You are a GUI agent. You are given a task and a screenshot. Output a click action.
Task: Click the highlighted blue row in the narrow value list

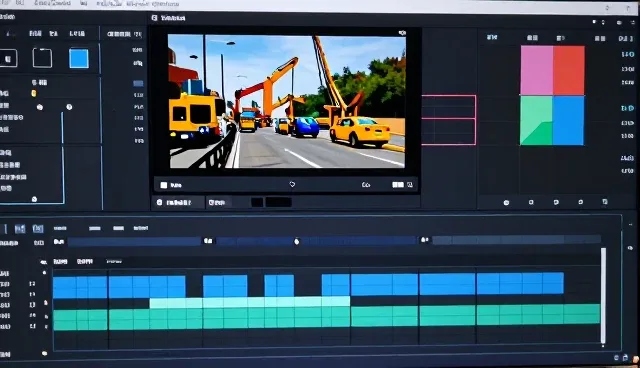coord(138,83)
